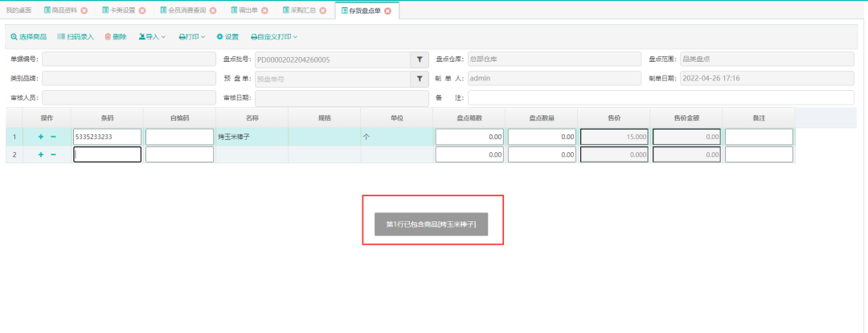Viewport: 868px width, 333px height.
Task: Expand the 打印 dropdown
Action: tap(192, 37)
